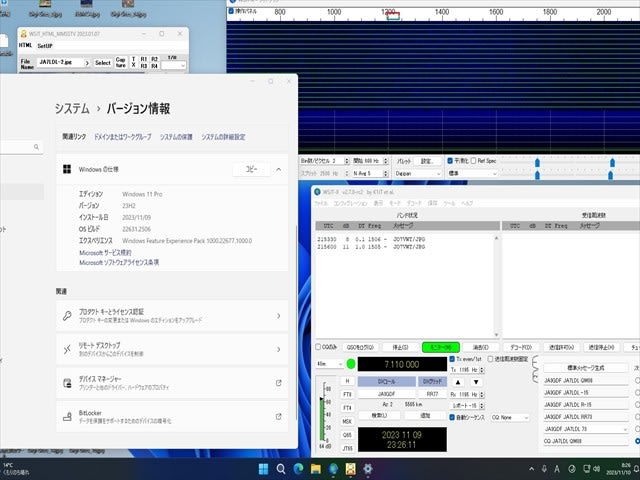
Task: Open システムの詳細設定 link
Action: pyautogui.click(x=223, y=137)
